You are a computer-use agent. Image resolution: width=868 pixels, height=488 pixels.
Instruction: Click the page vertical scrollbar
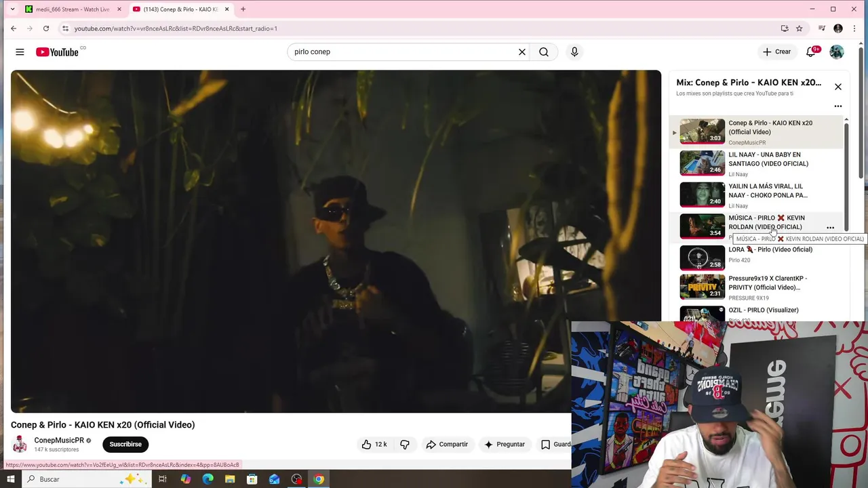click(x=861, y=112)
